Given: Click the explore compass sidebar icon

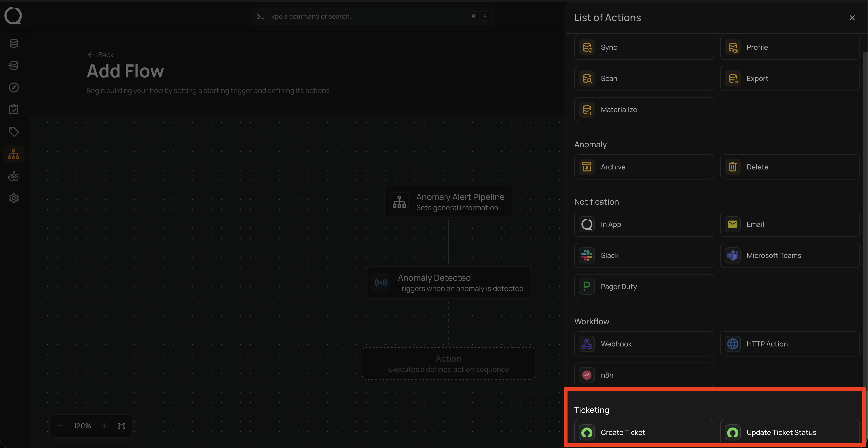Looking at the screenshot, I should (14, 87).
